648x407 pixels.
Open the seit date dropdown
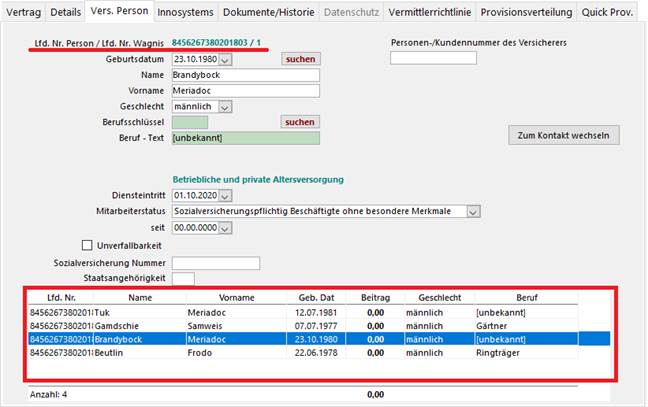pos(224,228)
